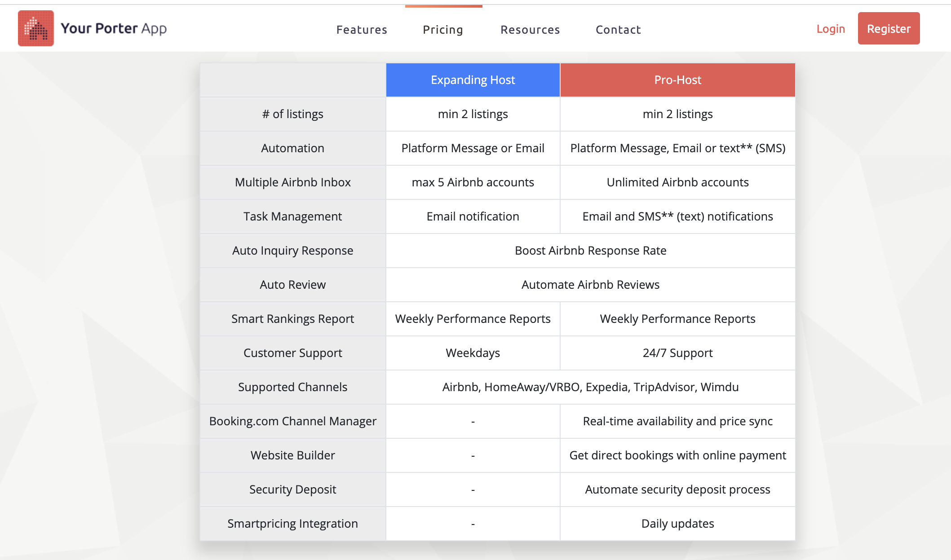Image resolution: width=951 pixels, height=560 pixels.
Task: Click the 'Email notification' cell
Action: click(473, 216)
